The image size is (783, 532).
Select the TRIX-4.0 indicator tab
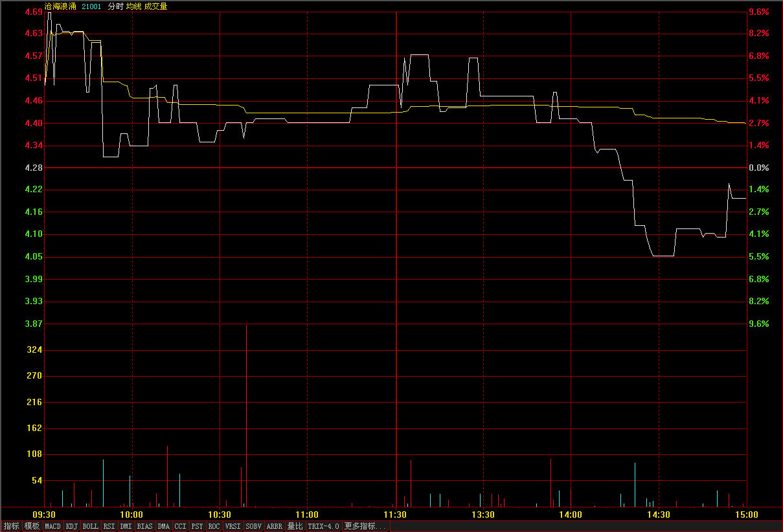pyautogui.click(x=323, y=526)
